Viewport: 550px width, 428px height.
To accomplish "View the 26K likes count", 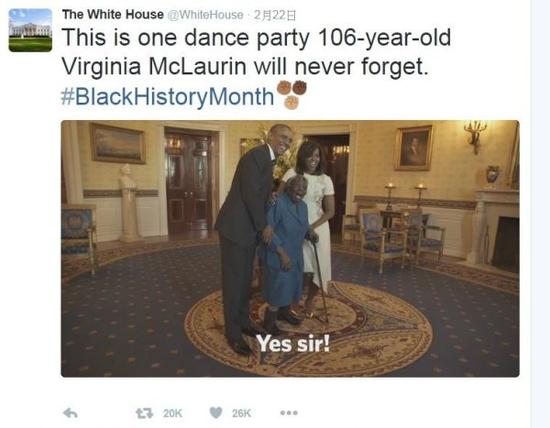I will pyautogui.click(x=241, y=413).
